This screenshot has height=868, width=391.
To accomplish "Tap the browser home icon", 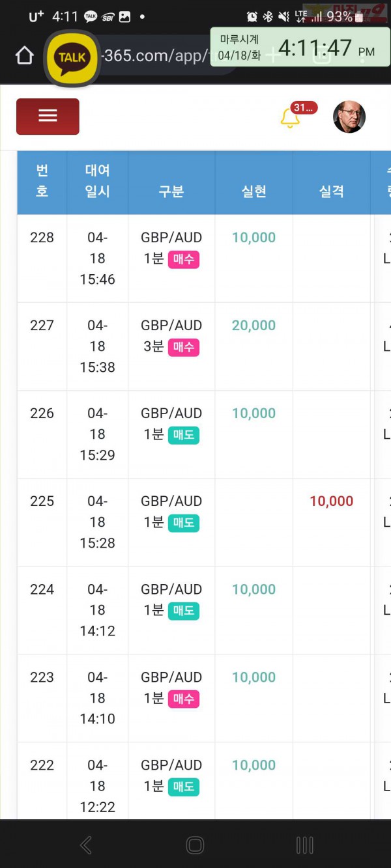I will [x=24, y=56].
